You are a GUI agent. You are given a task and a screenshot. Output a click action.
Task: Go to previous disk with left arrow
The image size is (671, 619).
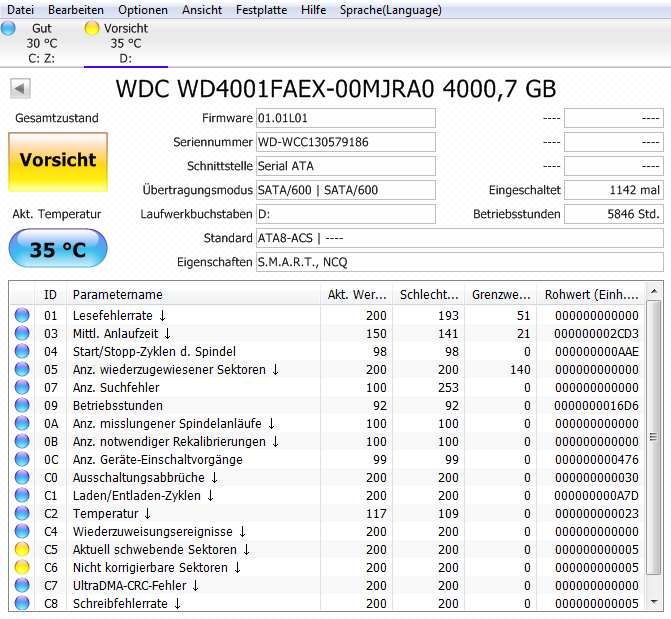pyautogui.click(x=20, y=89)
